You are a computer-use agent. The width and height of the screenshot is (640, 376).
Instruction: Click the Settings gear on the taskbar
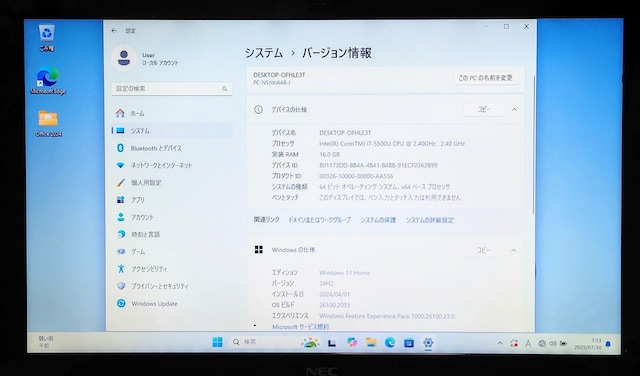tap(428, 343)
